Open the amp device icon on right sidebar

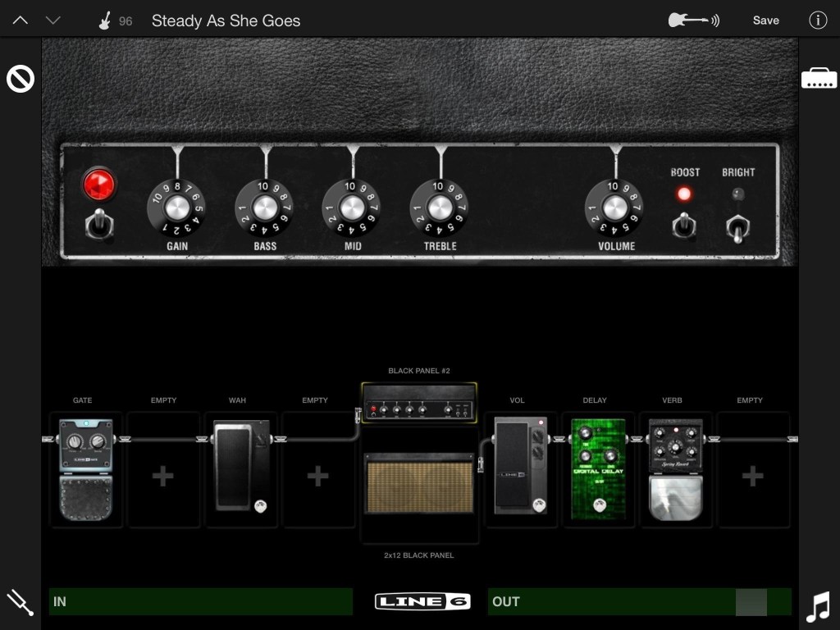click(x=819, y=80)
